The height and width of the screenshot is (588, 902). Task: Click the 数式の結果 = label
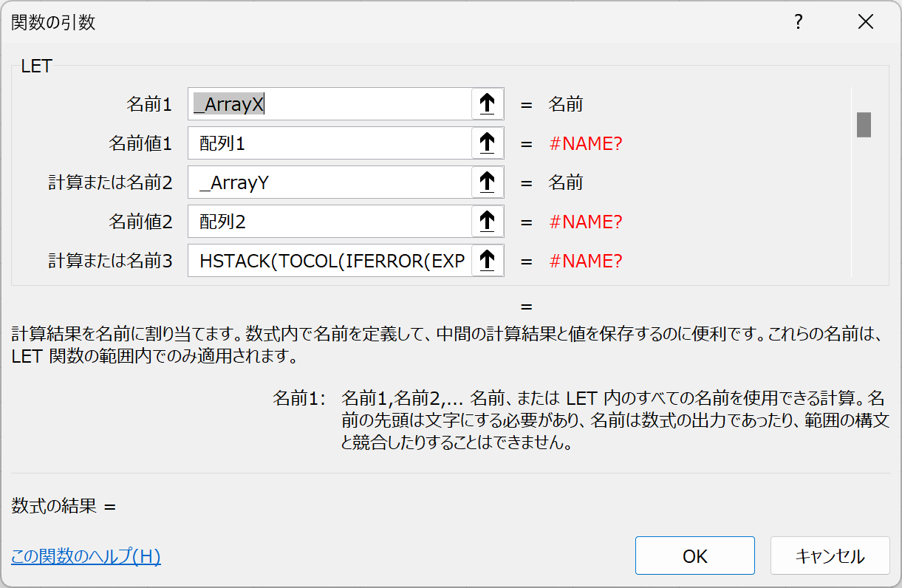click(x=64, y=507)
